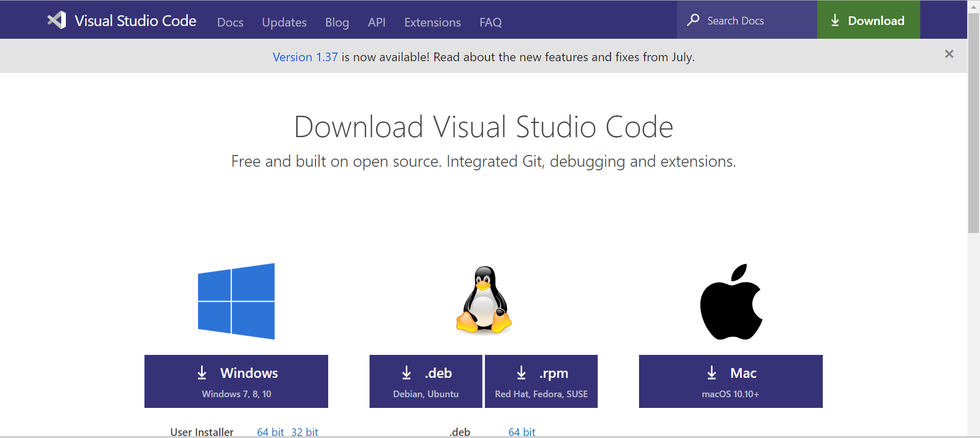Open the Extensions navigation link
This screenshot has height=438, width=980.
[432, 22]
